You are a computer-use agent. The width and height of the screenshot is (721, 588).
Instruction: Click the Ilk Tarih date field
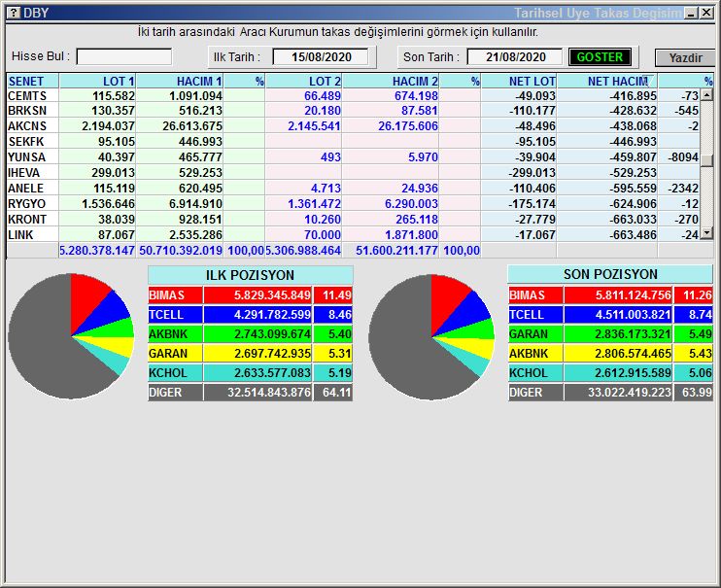pos(321,57)
